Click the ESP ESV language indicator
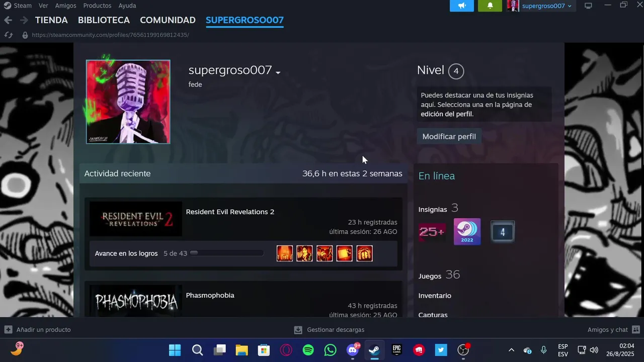The height and width of the screenshot is (362, 644). point(563,350)
